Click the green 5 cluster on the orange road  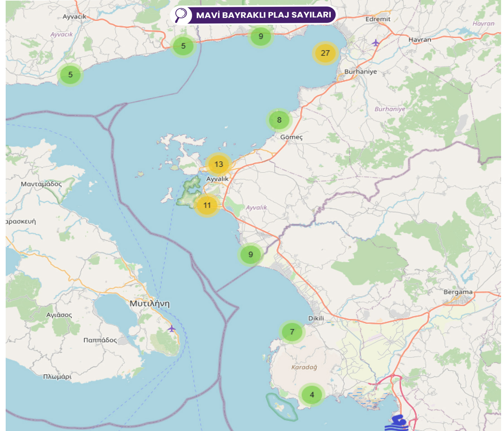click(x=183, y=46)
